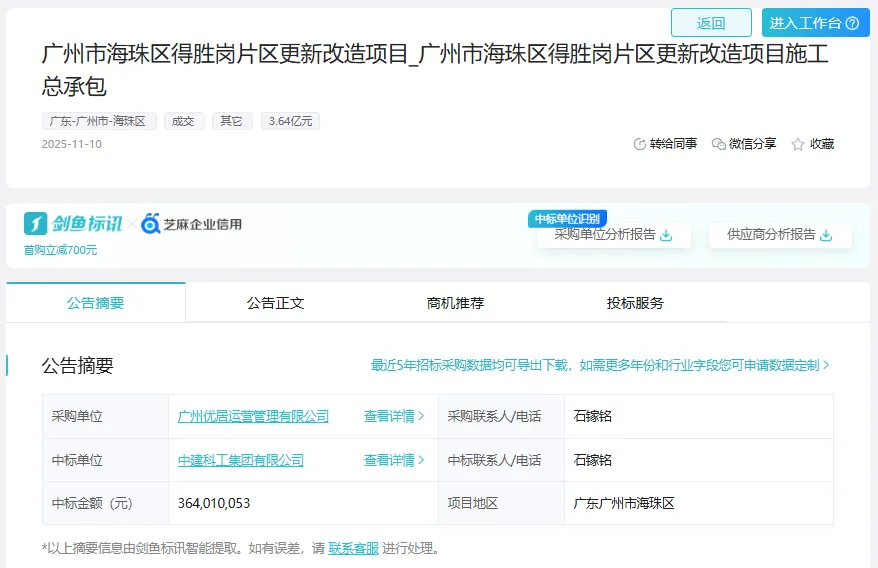Click the 收藏 star icon

798,144
